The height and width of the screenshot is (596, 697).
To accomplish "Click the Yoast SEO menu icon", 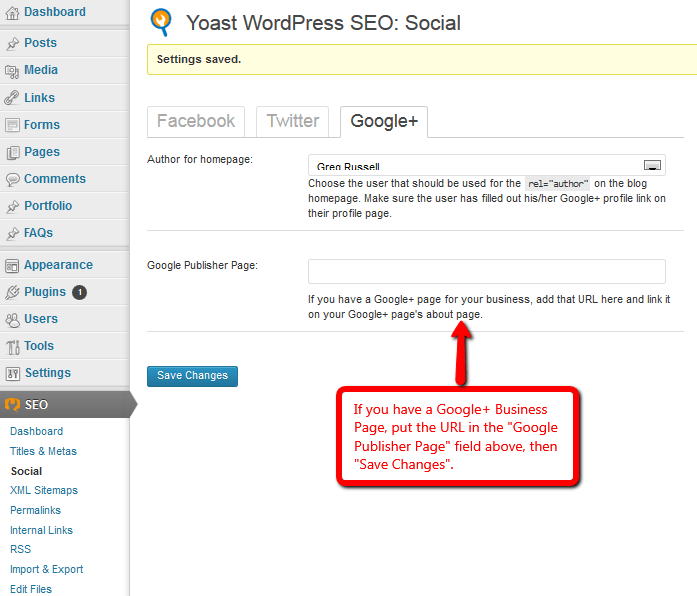I will click(x=12, y=405).
